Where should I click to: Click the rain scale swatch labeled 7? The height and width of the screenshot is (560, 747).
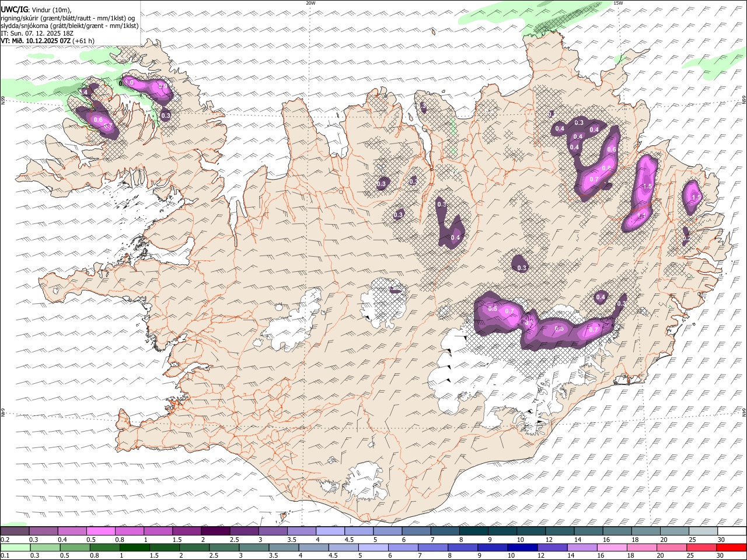pyautogui.click(x=433, y=547)
